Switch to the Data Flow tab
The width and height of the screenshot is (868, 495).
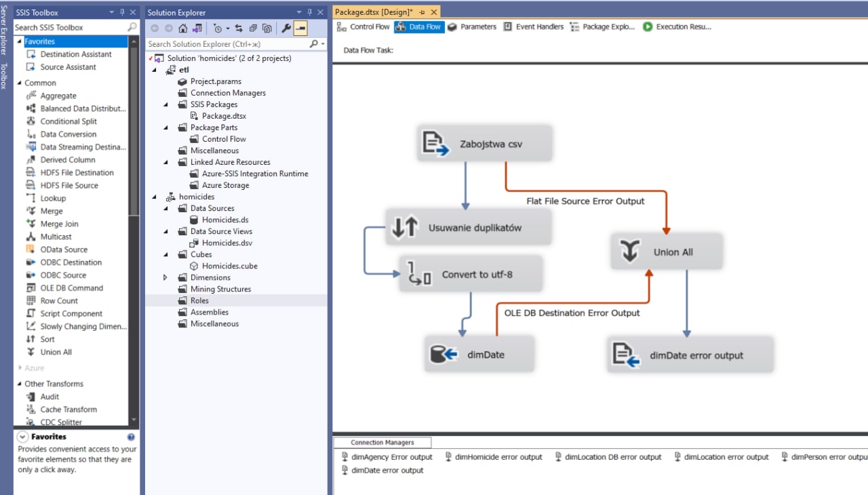pyautogui.click(x=418, y=27)
